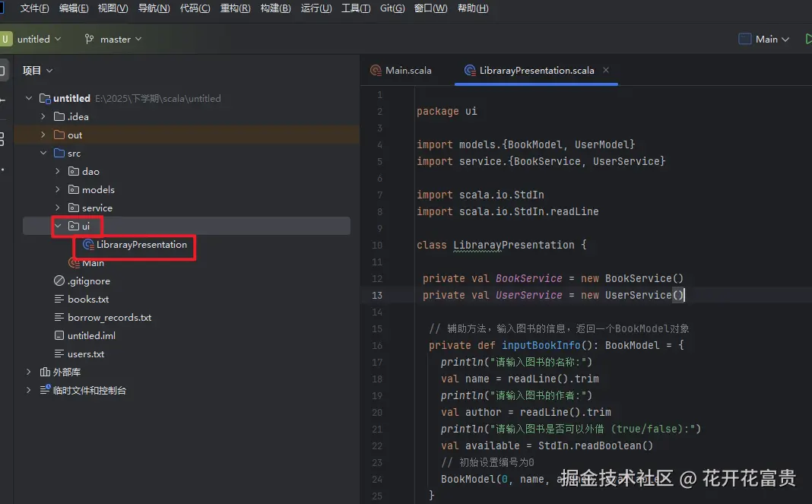Open the untitled project dropdown
Screen dimensions: 812x504
point(39,40)
